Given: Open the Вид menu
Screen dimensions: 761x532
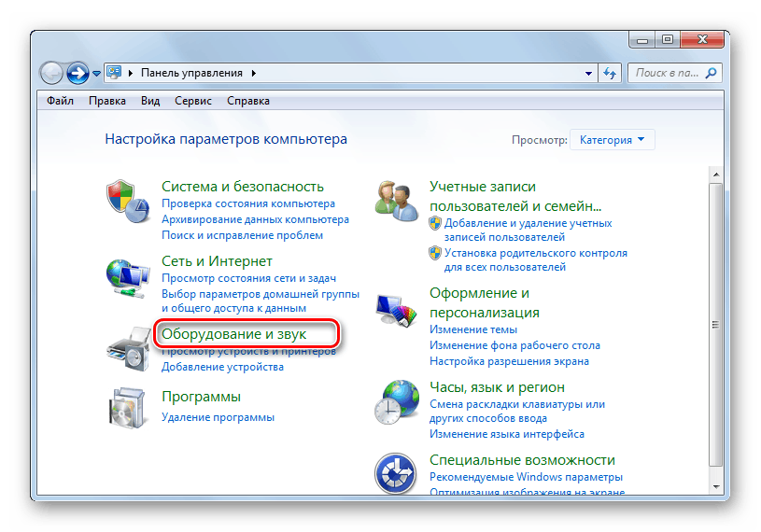Looking at the screenshot, I should [x=150, y=101].
